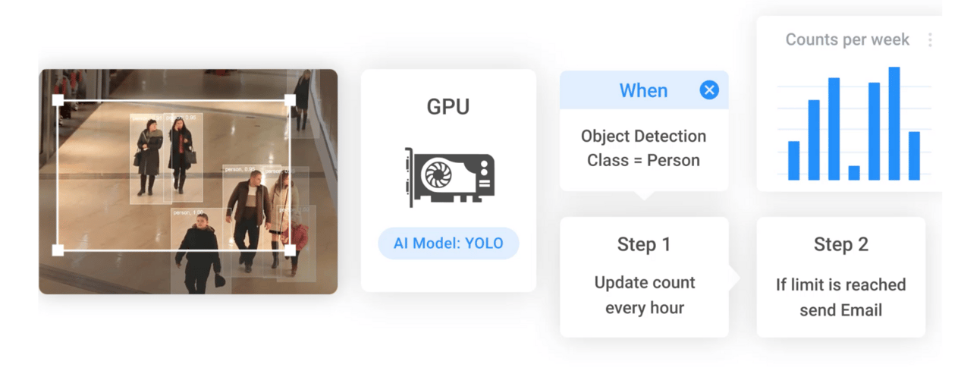This screenshot has height=374, width=980.
Task: Close the When condition card
Action: coord(708,90)
